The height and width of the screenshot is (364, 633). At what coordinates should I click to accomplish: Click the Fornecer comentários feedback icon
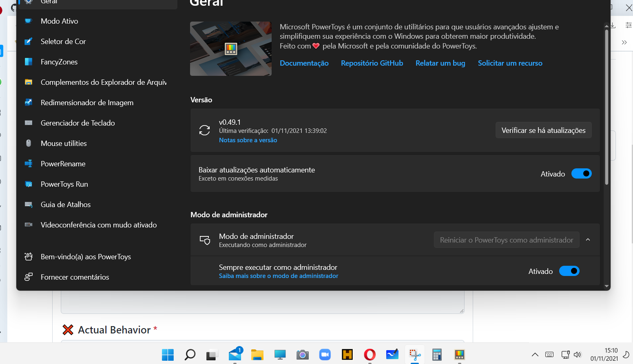(x=29, y=277)
